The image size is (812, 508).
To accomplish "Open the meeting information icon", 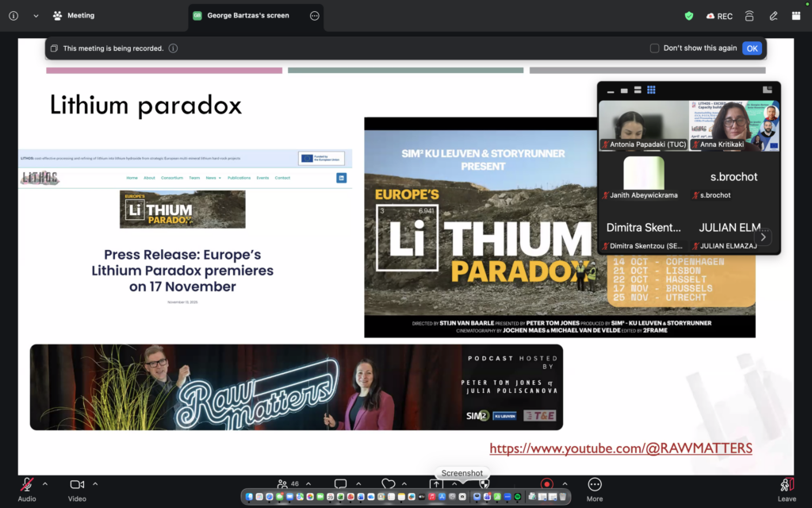I will [x=13, y=16].
